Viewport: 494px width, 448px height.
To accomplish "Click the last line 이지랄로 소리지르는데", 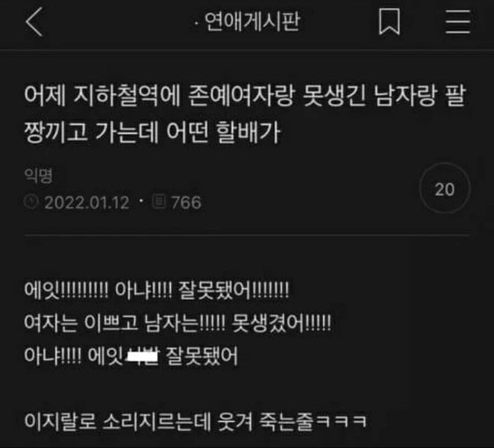I will pyautogui.click(x=195, y=421).
